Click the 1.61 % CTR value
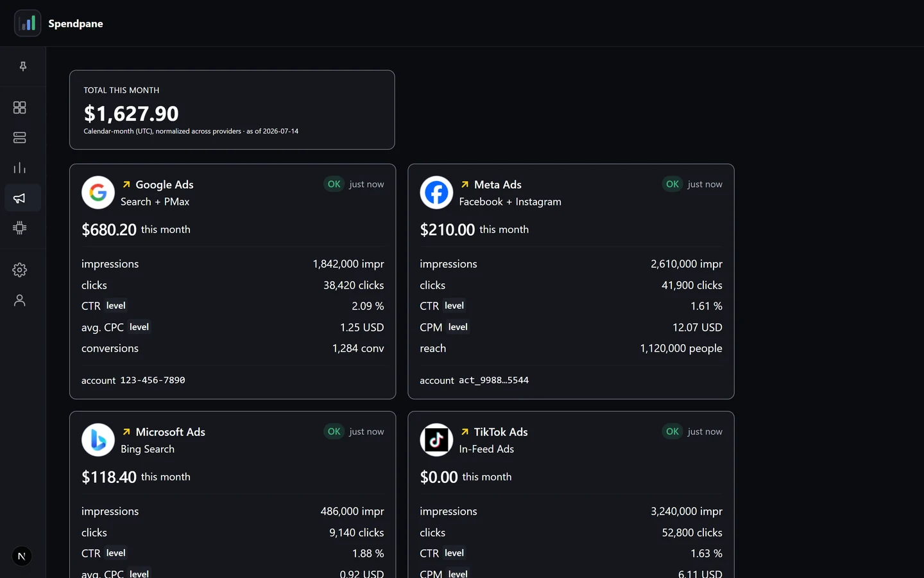Image resolution: width=924 pixels, height=578 pixels. click(706, 306)
